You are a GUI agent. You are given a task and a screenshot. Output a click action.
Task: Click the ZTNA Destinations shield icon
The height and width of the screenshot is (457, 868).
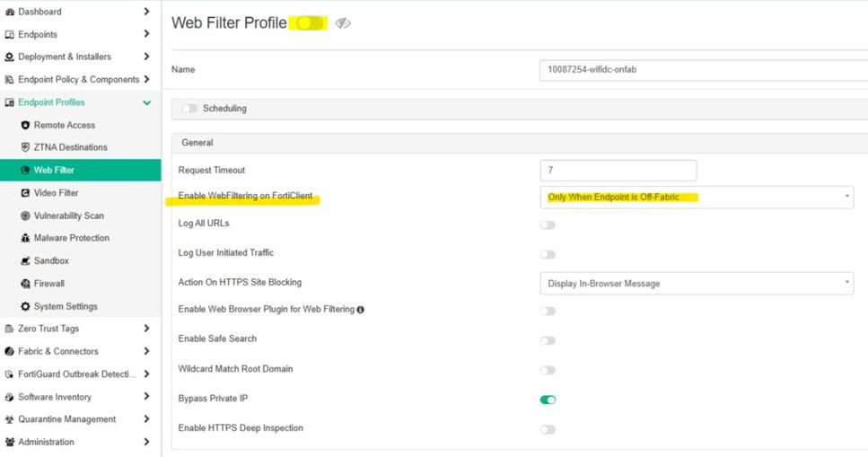26,147
